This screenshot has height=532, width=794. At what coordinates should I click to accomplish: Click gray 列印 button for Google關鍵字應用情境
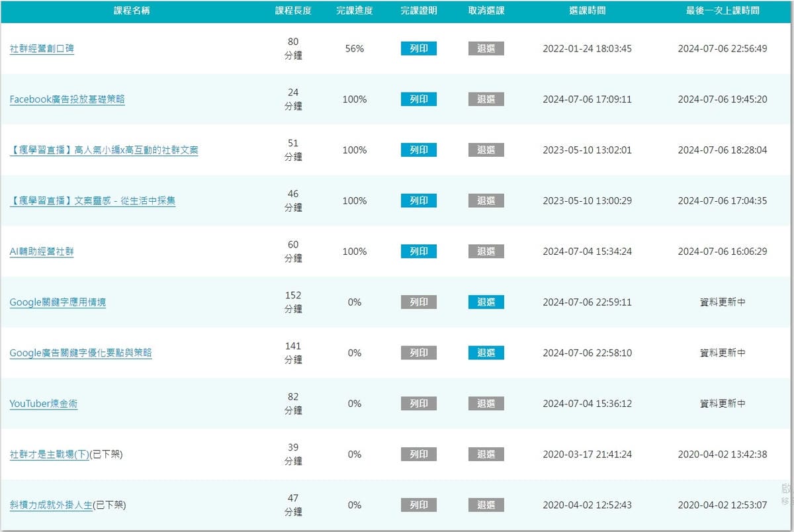(419, 302)
